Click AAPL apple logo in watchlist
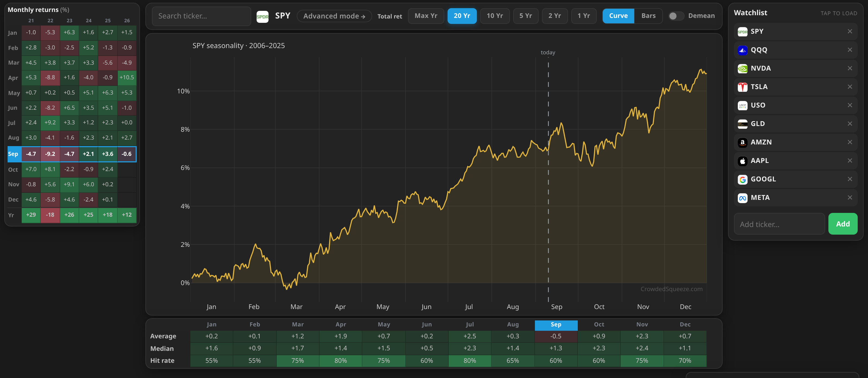This screenshot has width=868, height=378. tap(742, 161)
